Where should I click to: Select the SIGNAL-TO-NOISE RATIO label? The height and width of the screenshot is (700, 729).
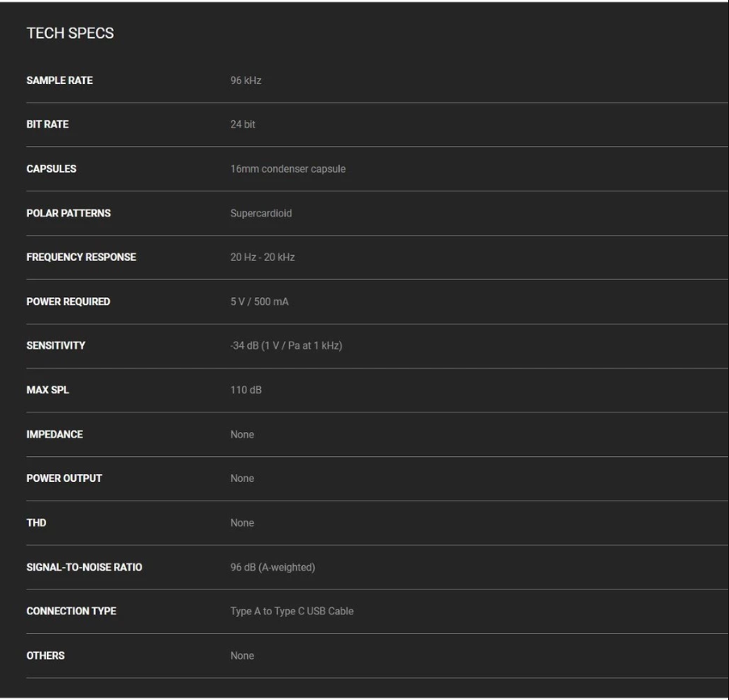(84, 567)
